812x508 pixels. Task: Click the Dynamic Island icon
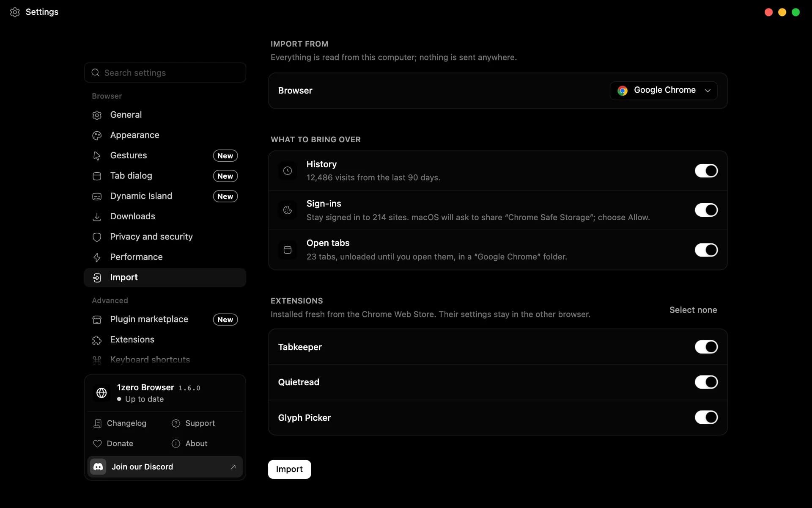(97, 196)
